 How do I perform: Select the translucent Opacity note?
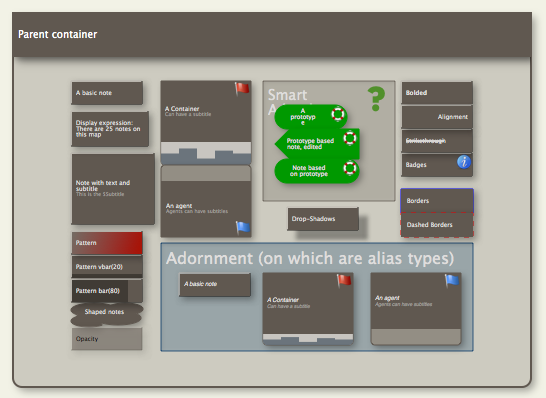point(107,338)
